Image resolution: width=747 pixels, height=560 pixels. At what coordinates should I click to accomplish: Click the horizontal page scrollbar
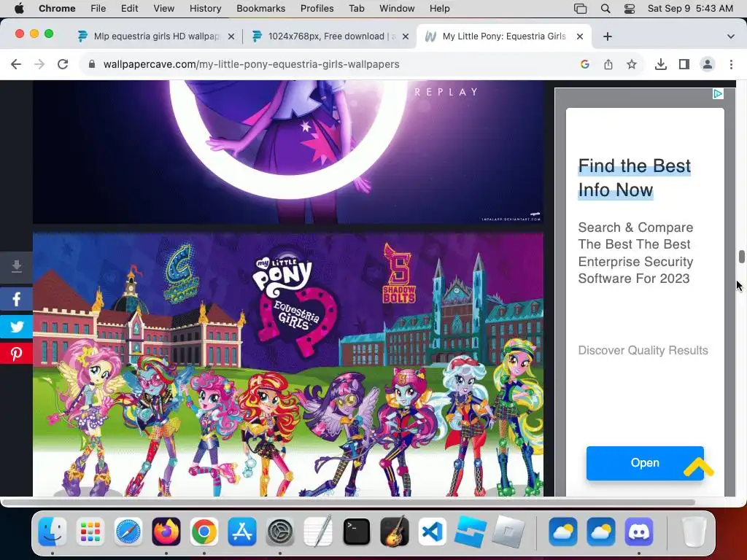pyautogui.click(x=348, y=502)
